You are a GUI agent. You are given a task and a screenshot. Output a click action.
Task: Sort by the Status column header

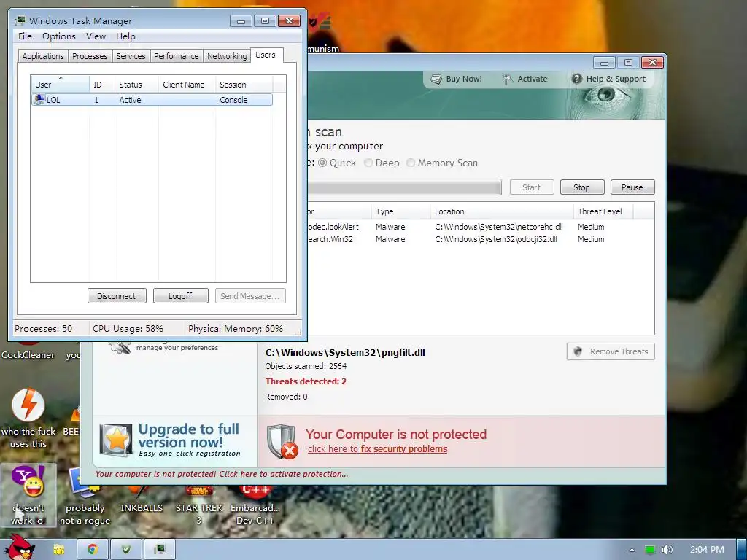[x=136, y=85]
